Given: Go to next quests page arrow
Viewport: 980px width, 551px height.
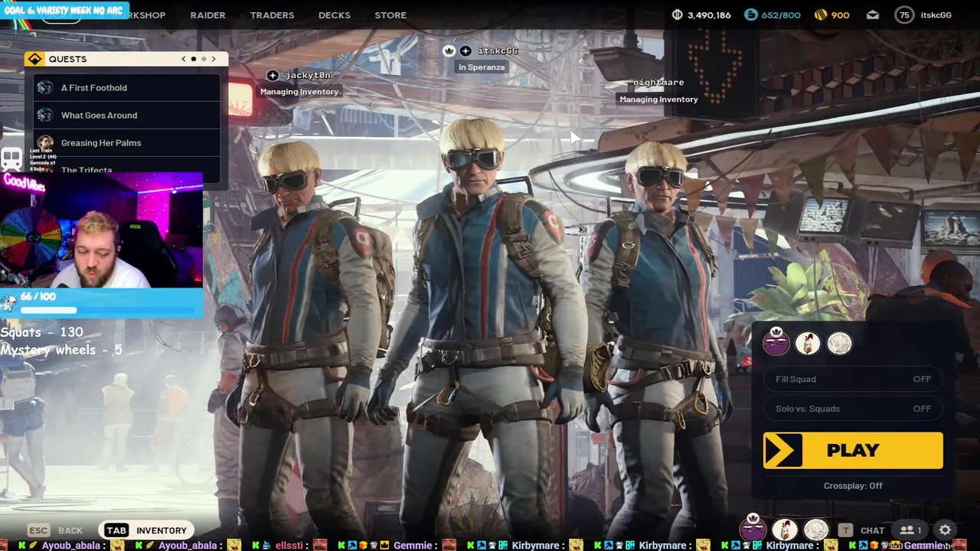Looking at the screenshot, I should (214, 59).
